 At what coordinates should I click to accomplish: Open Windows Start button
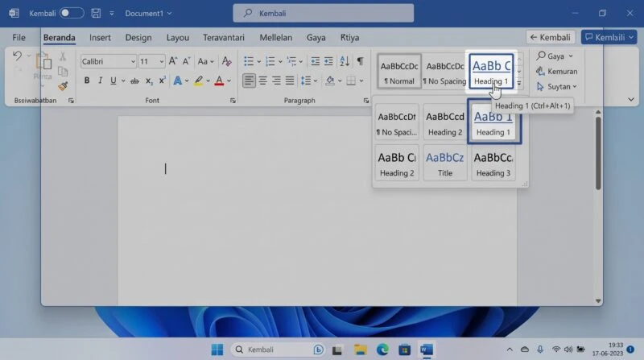tap(217, 350)
